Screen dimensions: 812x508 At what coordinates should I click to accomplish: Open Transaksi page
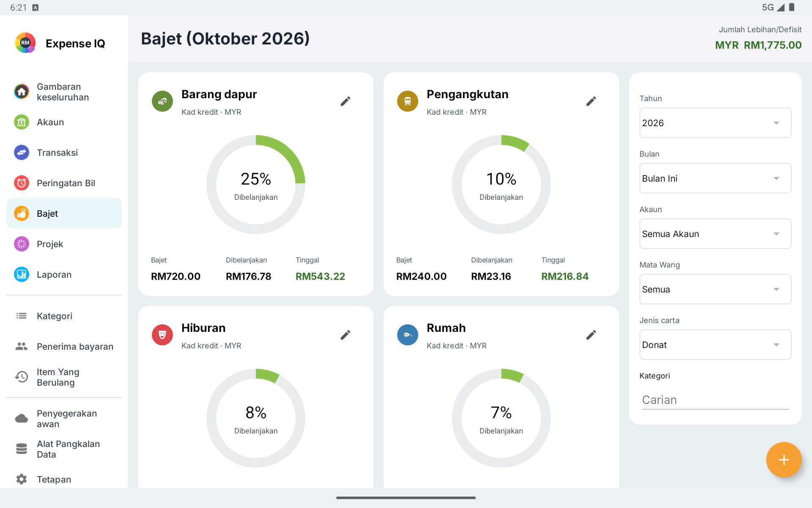tap(64, 153)
